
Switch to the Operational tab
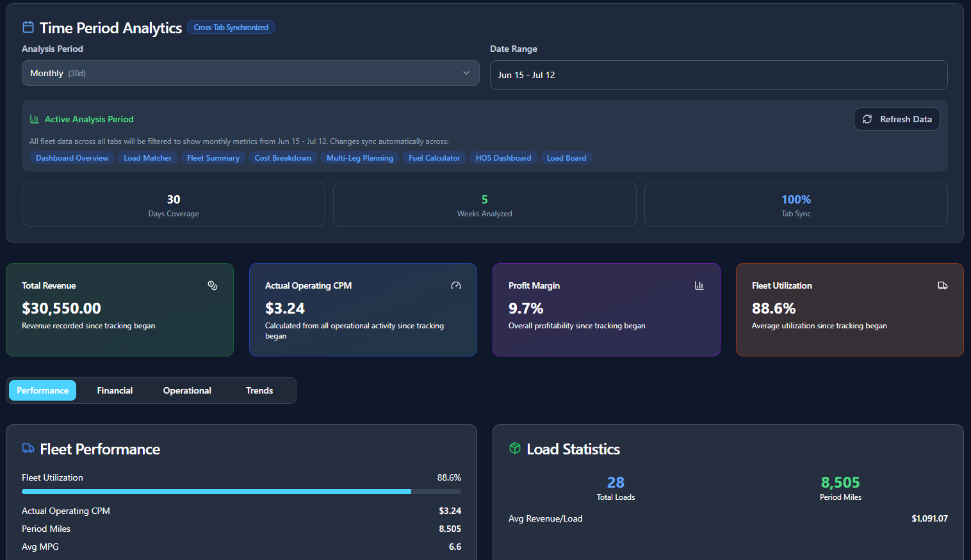tap(187, 390)
